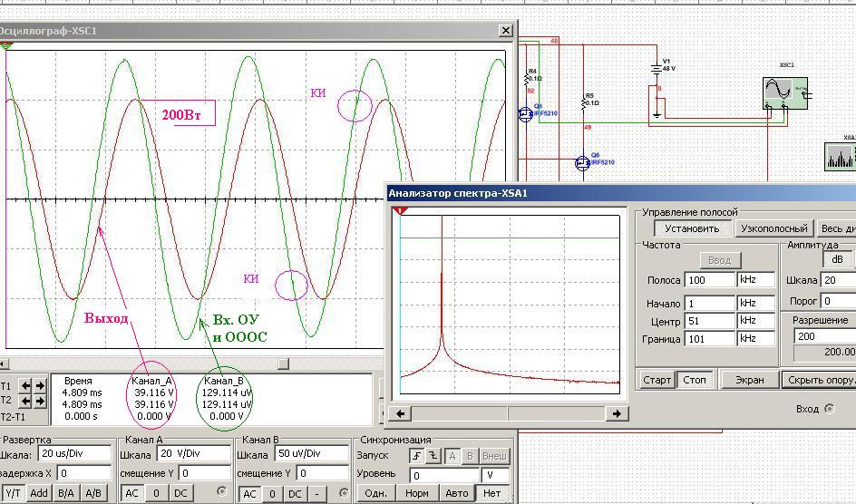Select the XSA1 spectrum analyzer instrument icon
This screenshot has width=856, height=504.
point(841,156)
